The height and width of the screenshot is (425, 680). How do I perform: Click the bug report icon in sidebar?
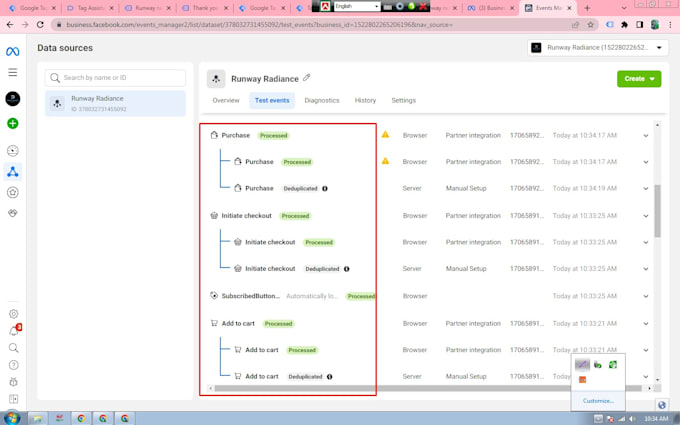[13, 382]
